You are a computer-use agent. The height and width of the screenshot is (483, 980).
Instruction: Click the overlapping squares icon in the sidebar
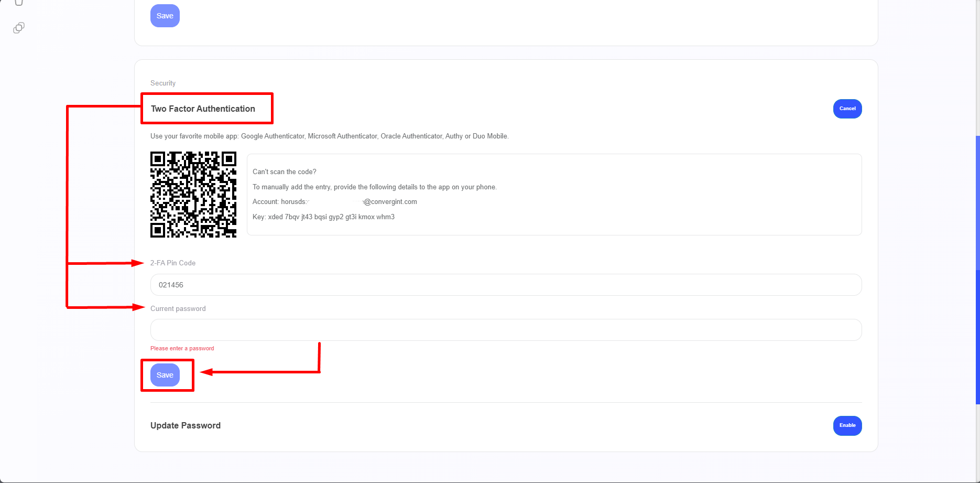point(19,28)
